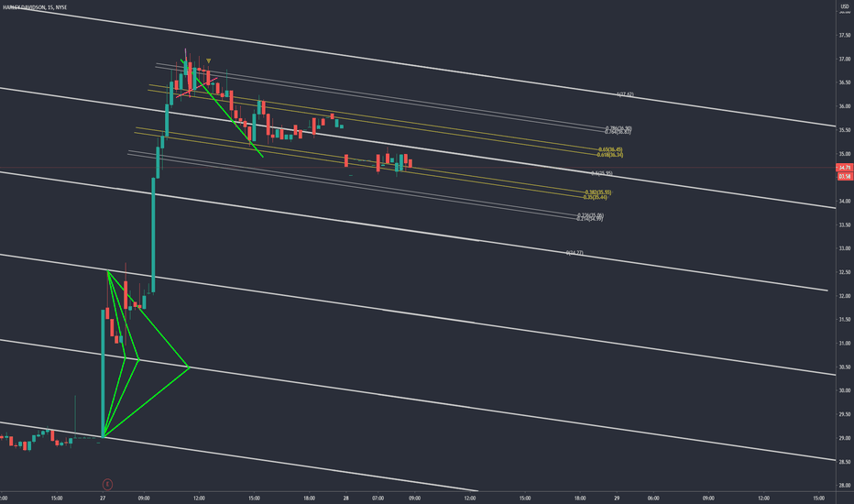The width and height of the screenshot is (854, 504).
Task: Click the 0.5 Fibonacci level label
Action: point(602,173)
